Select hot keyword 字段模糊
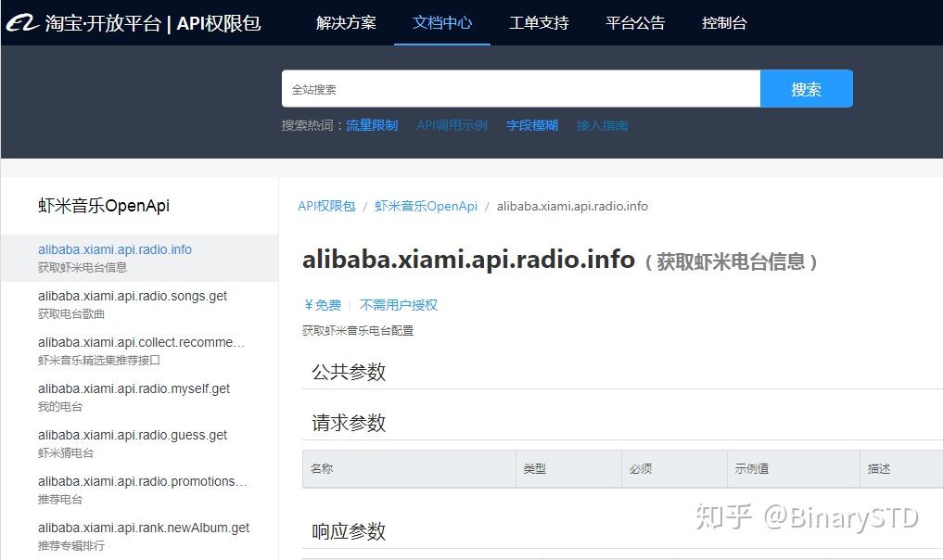 (531, 125)
